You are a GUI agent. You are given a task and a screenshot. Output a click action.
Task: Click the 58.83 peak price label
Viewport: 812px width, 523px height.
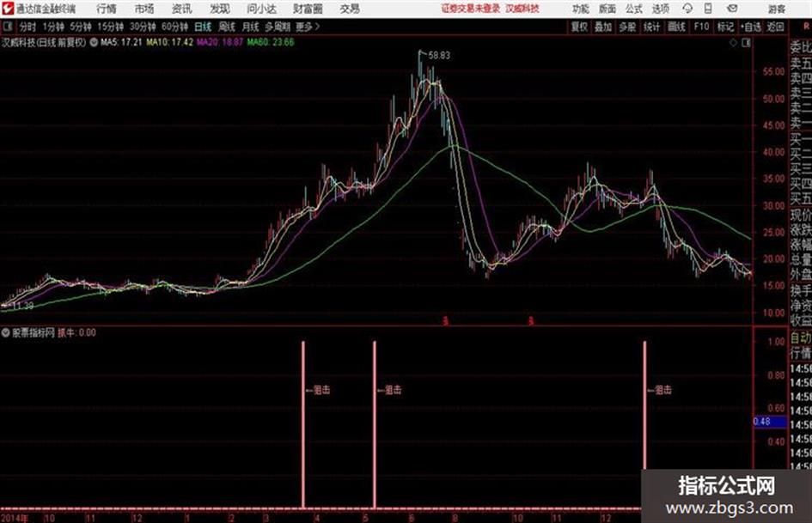439,55
